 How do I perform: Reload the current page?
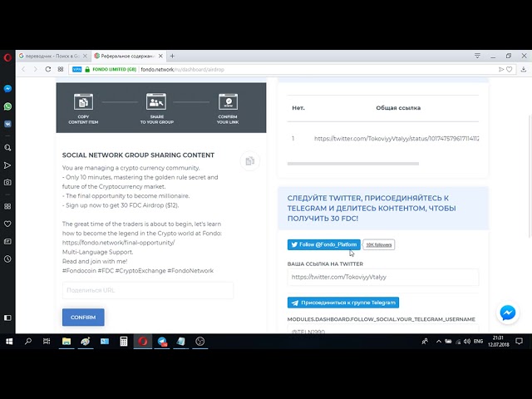tap(48, 69)
